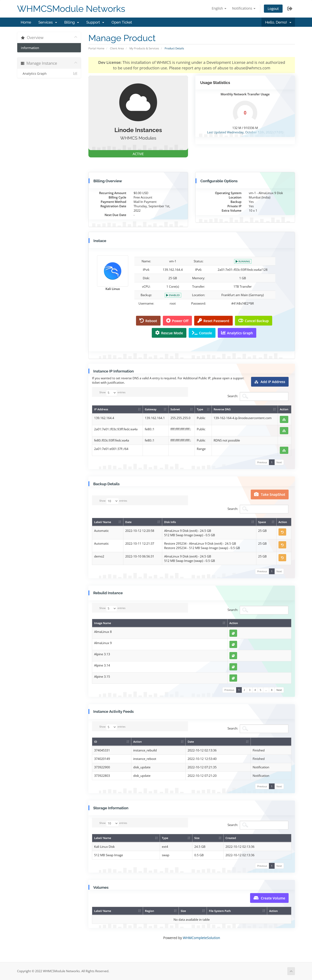
Task: Set rDNS for IP 139.162.164.4
Action: [284, 419]
